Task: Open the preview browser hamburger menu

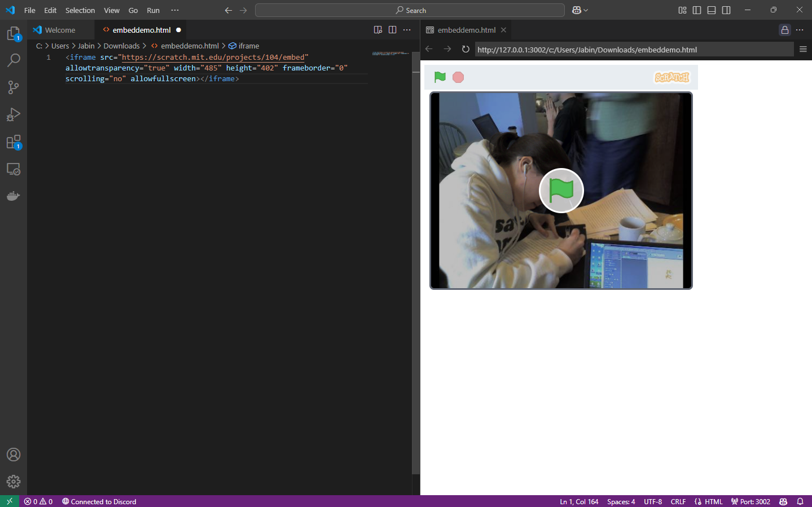Action: coord(803,49)
